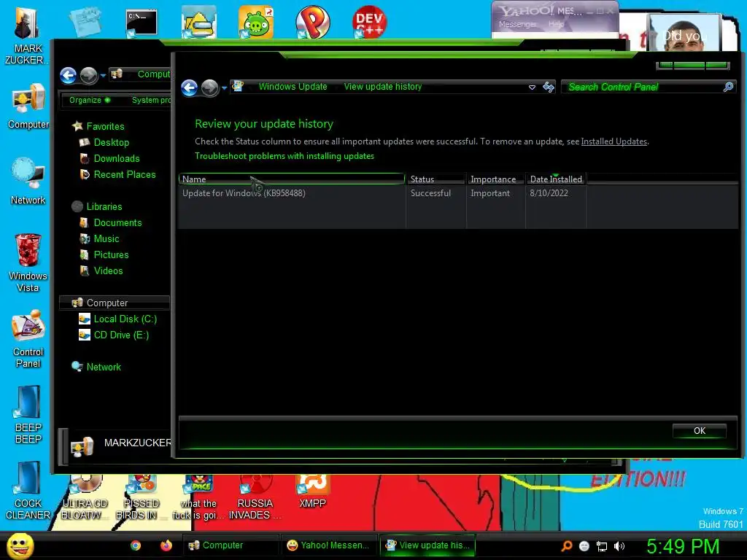This screenshot has height=560, width=747.
Task: Click System properties in Computer toolbar
Action: pyautogui.click(x=151, y=100)
